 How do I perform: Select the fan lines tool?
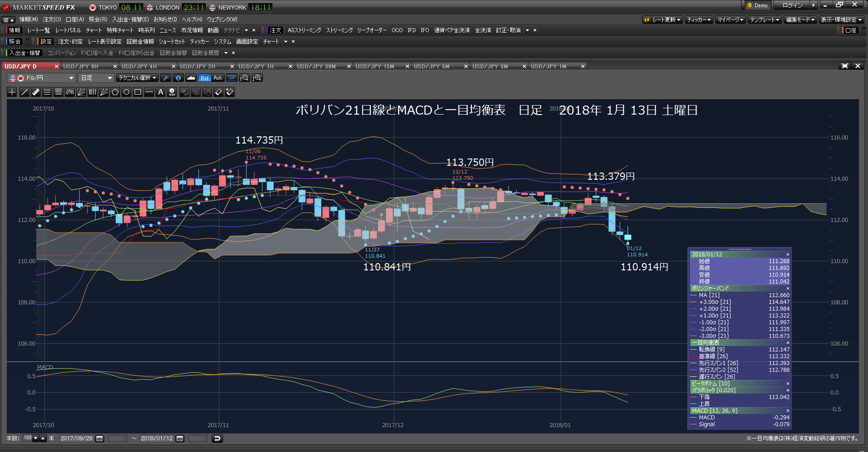(81, 92)
